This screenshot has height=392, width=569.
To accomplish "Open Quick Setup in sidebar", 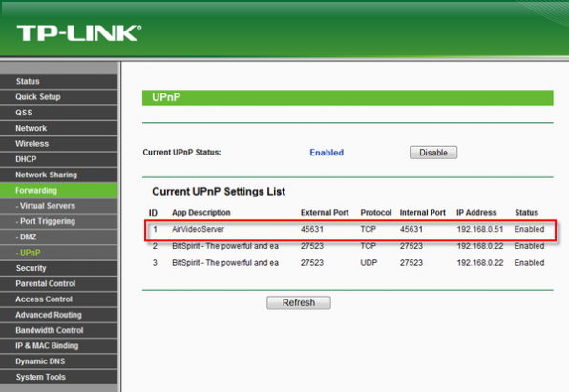I will coord(59,97).
